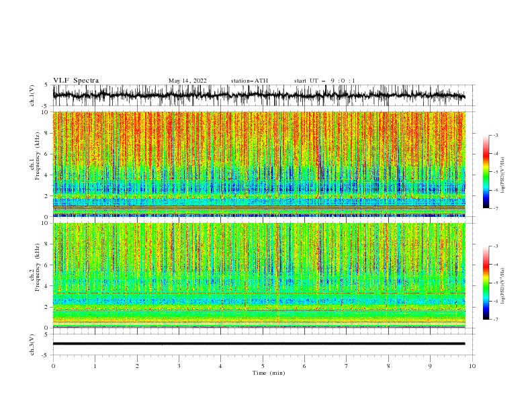Click the ch.2 spectrogram plot
Screen dimensions: 532x411
point(259,275)
